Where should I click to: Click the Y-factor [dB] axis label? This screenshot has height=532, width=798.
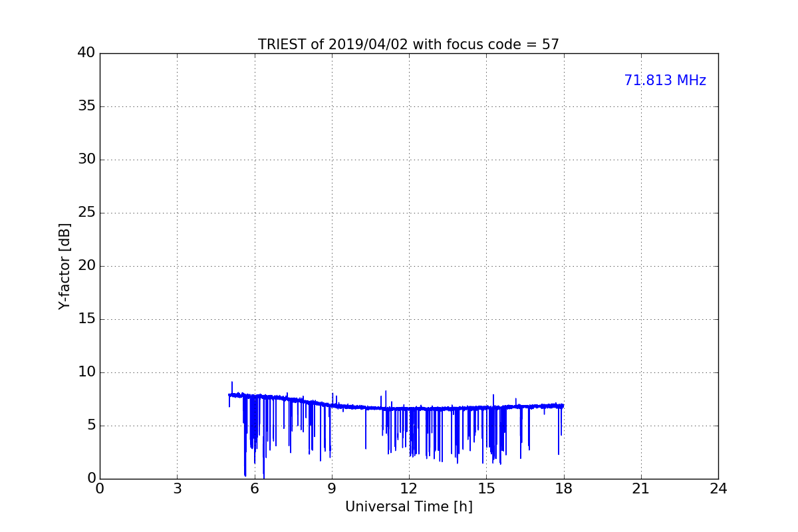(x=65, y=266)
